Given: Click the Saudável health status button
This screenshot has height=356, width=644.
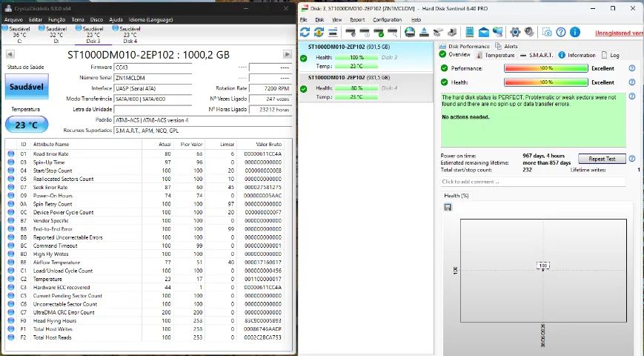Looking at the screenshot, I should click(27, 87).
